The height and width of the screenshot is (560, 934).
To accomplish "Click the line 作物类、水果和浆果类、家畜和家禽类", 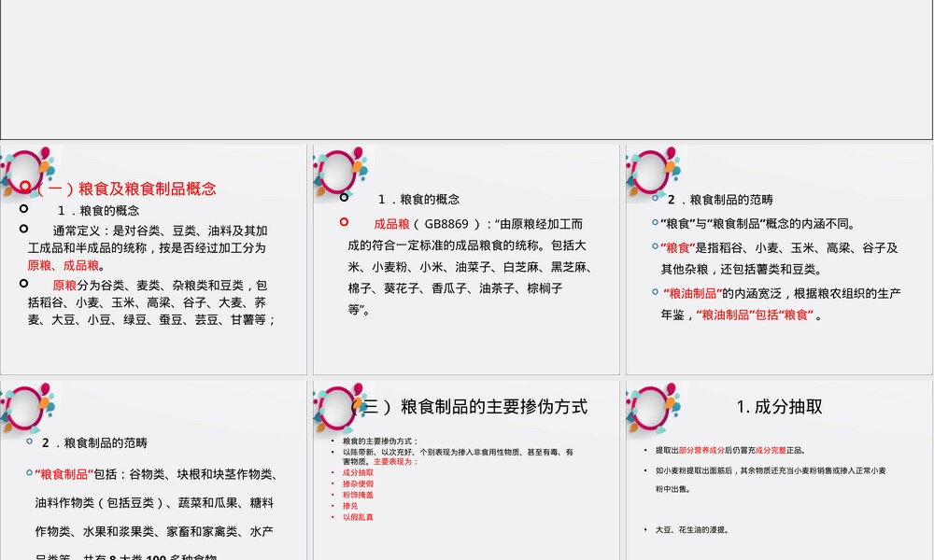I will click(x=154, y=531).
